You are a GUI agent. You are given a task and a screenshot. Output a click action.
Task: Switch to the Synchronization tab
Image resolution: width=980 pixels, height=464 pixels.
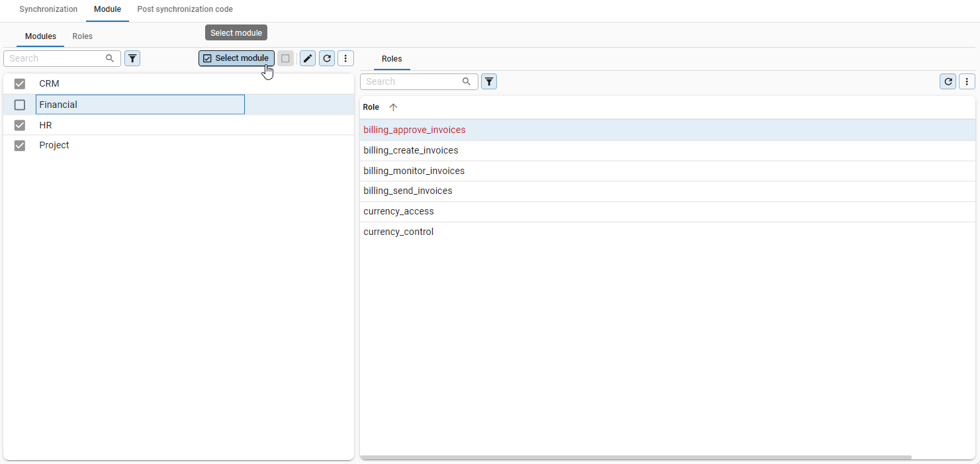click(x=48, y=9)
